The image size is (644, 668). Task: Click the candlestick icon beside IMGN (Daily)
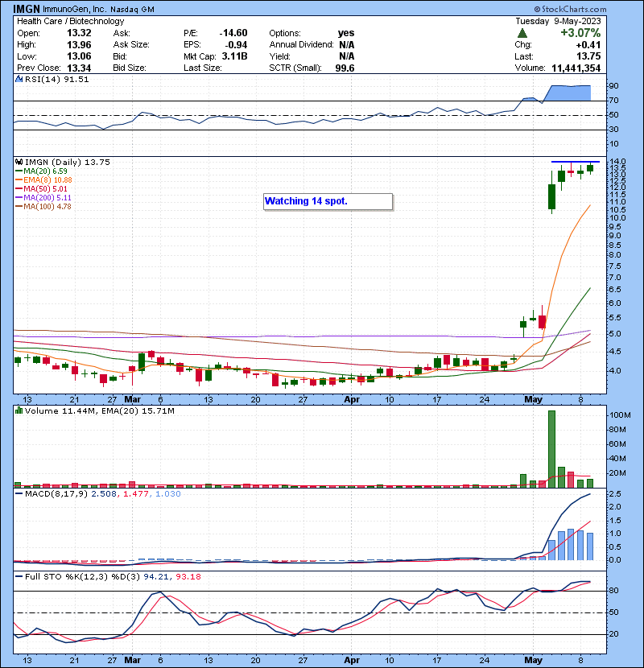[19, 162]
